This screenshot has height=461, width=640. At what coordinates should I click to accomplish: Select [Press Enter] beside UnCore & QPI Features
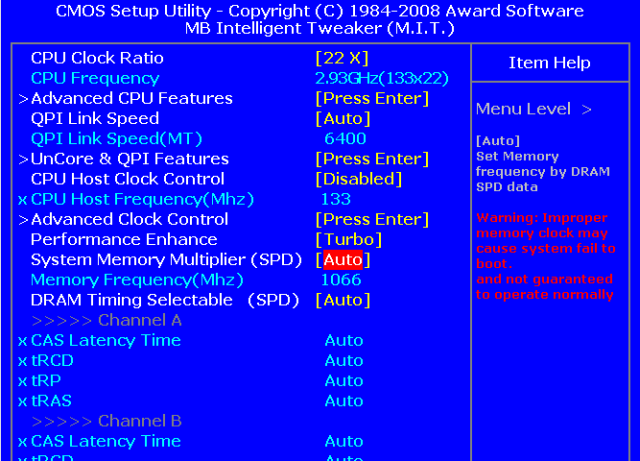pyautogui.click(x=372, y=159)
